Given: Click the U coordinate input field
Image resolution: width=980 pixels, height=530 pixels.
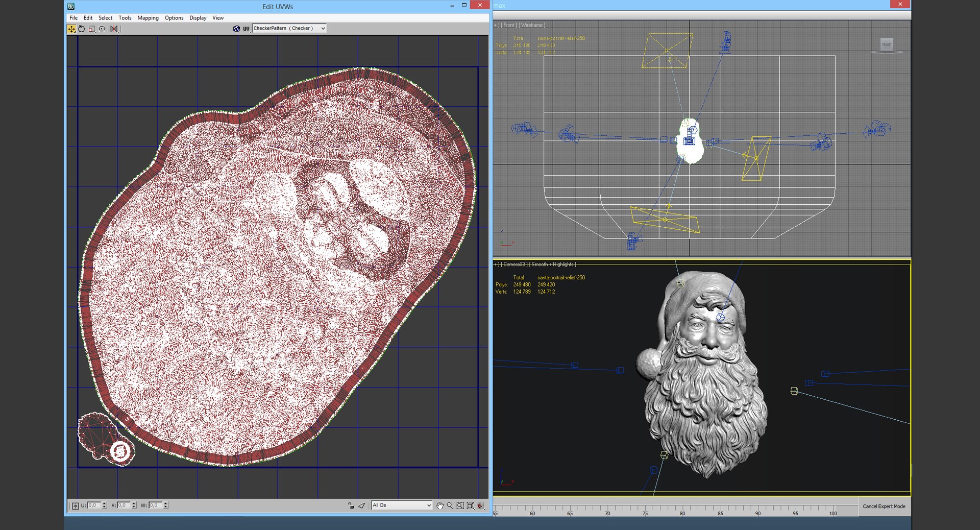Looking at the screenshot, I should click(x=94, y=505).
